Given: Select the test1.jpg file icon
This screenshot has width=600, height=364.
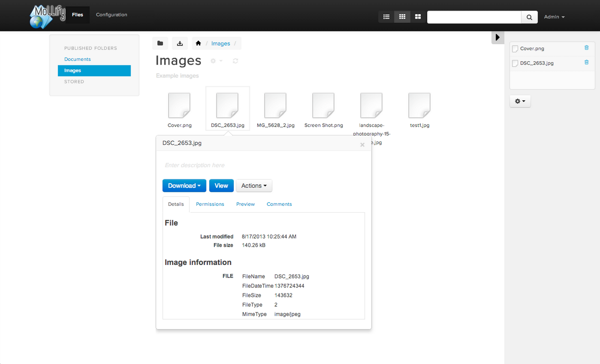Looking at the screenshot, I should point(419,105).
